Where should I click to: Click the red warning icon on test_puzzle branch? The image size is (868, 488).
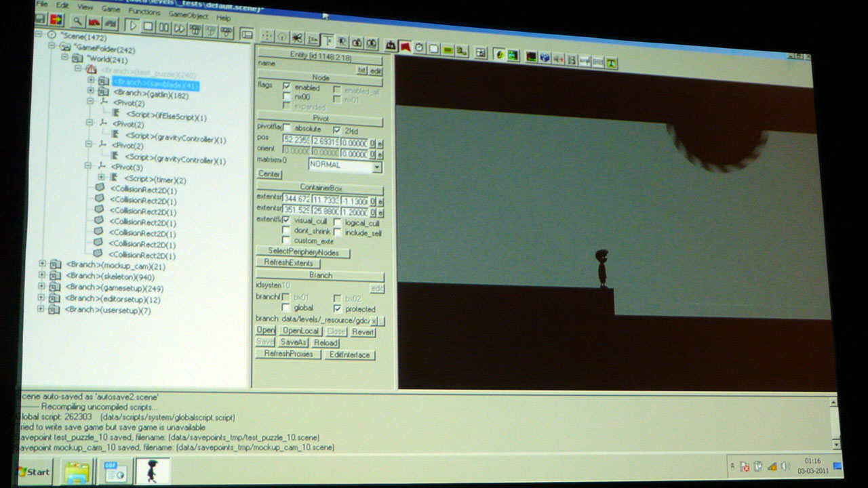pos(91,69)
